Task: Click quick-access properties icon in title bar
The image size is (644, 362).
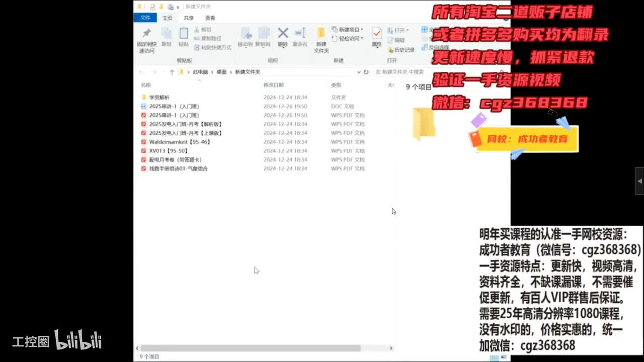Action: click(x=152, y=7)
